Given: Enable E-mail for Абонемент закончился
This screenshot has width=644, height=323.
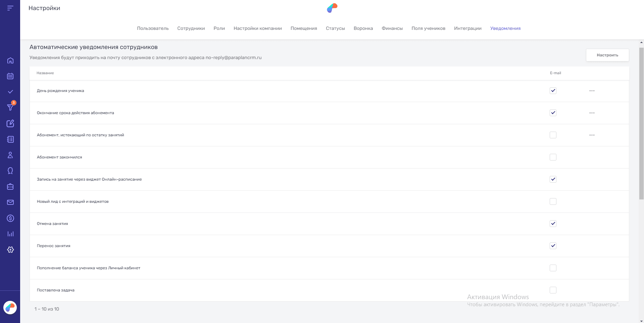Looking at the screenshot, I should (553, 157).
